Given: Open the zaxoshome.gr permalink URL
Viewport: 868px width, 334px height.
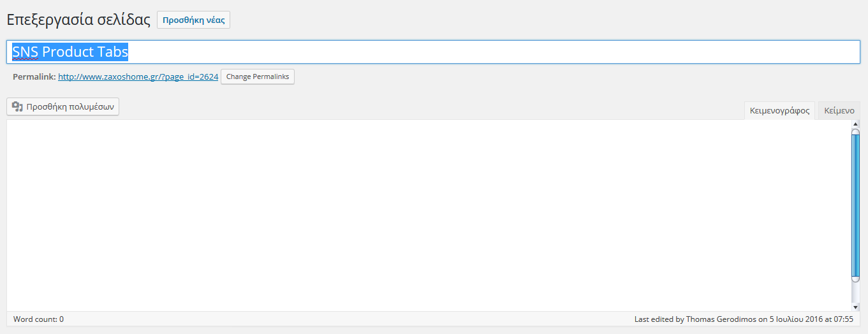Looking at the screenshot, I should pos(138,77).
